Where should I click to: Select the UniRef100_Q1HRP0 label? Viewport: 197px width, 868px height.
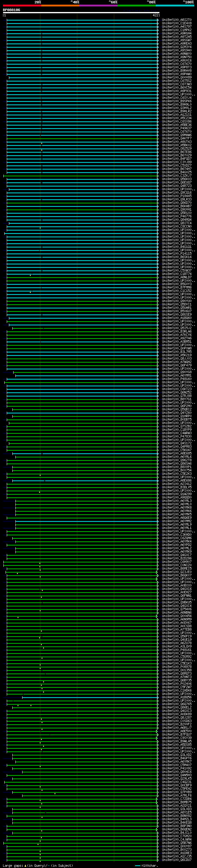tap(177, 416)
